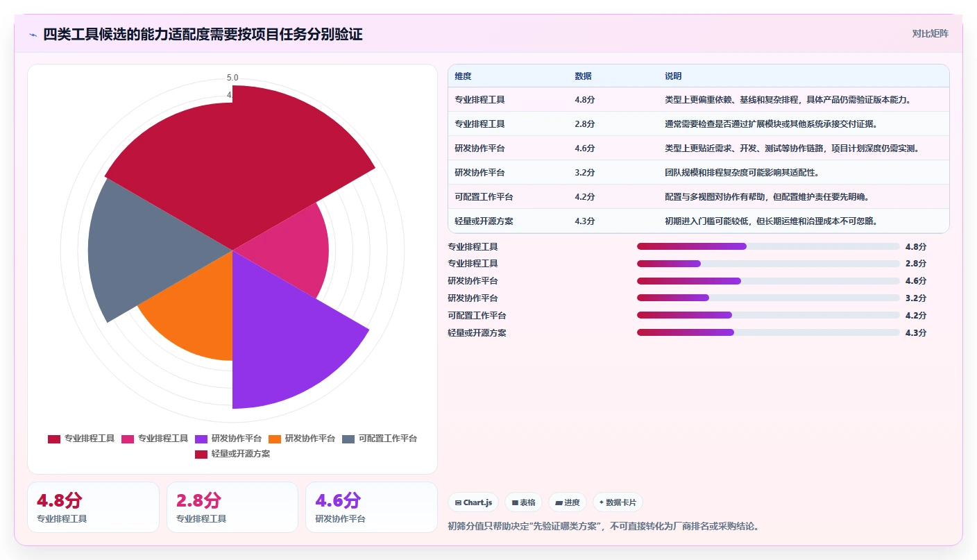Click the 4.3分 cell in the table
Viewport: 977px width, 560px height.
584,221
